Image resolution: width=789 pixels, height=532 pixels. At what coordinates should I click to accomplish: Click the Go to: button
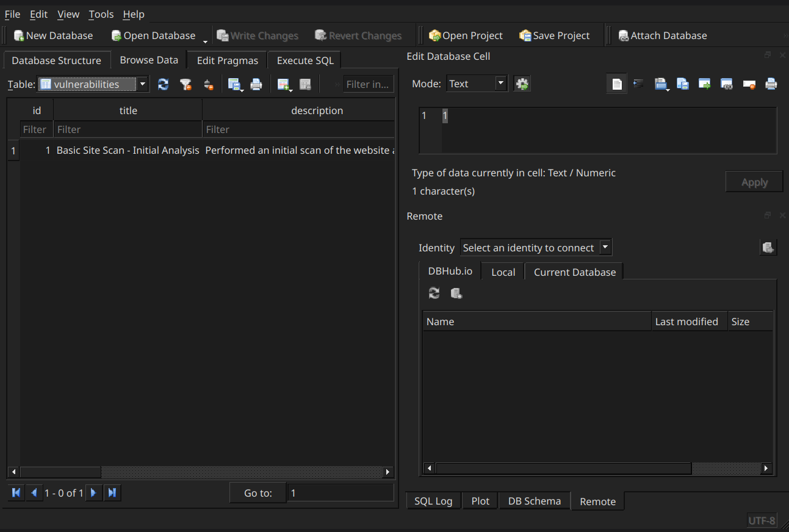tap(258, 493)
